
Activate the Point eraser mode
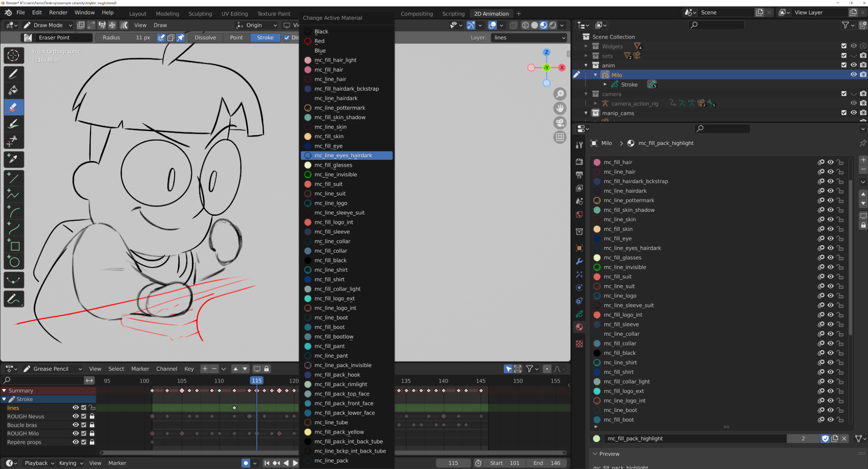236,37
